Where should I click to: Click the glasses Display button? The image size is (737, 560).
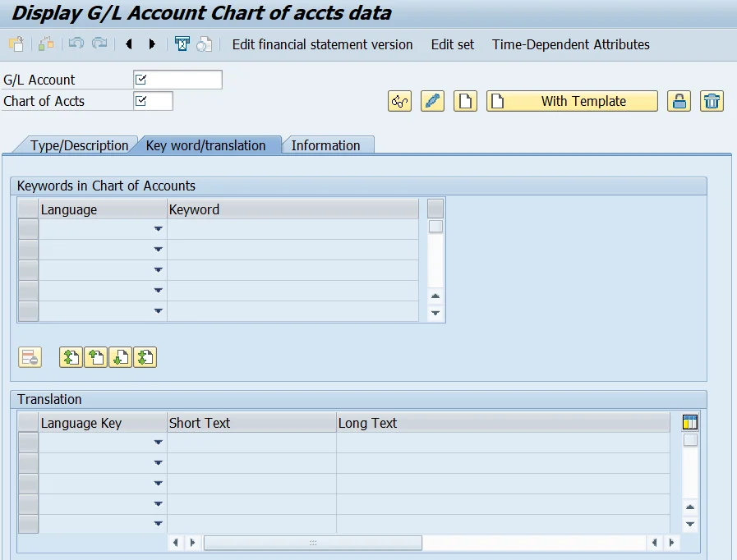point(399,101)
